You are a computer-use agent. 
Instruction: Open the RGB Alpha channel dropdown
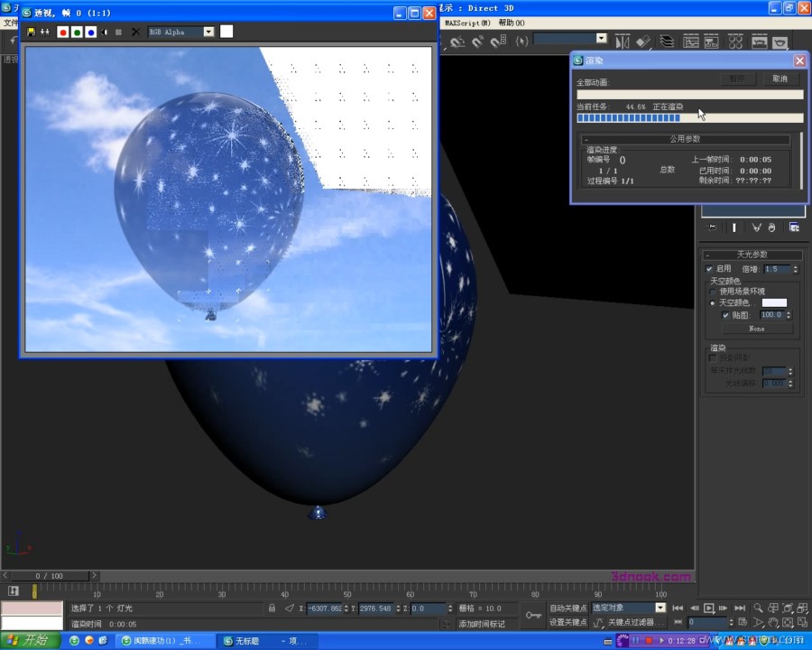click(208, 32)
